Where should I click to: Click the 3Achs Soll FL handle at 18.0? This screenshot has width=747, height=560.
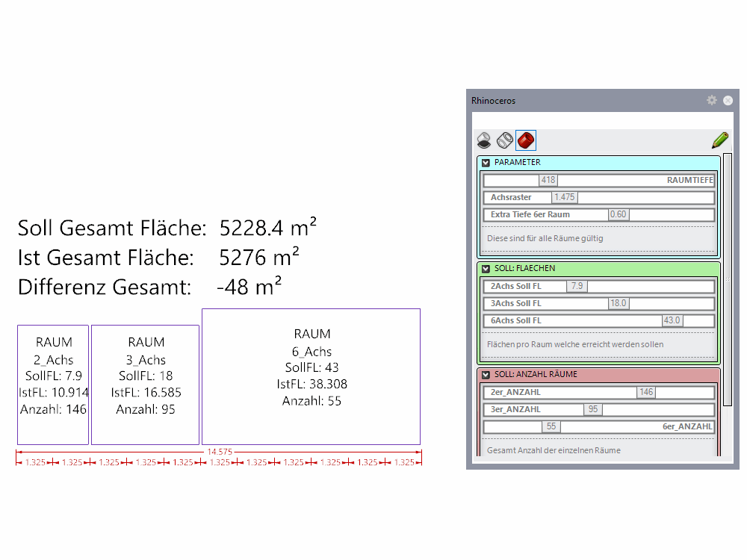coord(619,303)
